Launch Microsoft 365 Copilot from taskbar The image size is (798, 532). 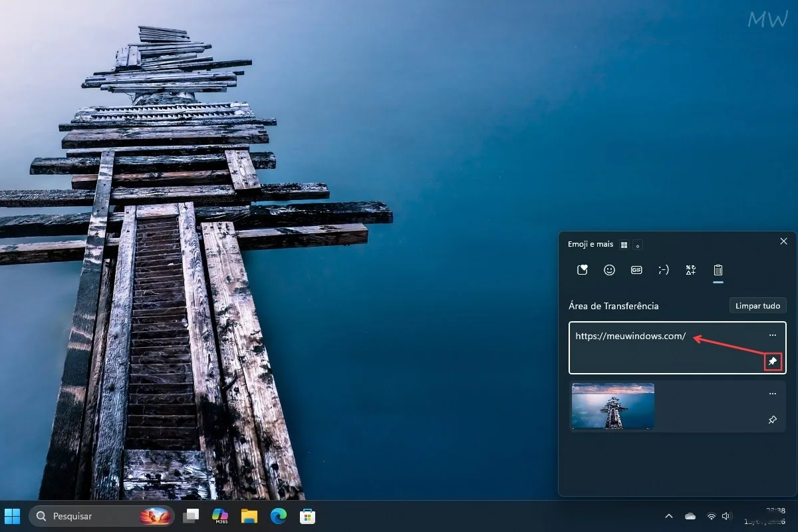[220, 516]
